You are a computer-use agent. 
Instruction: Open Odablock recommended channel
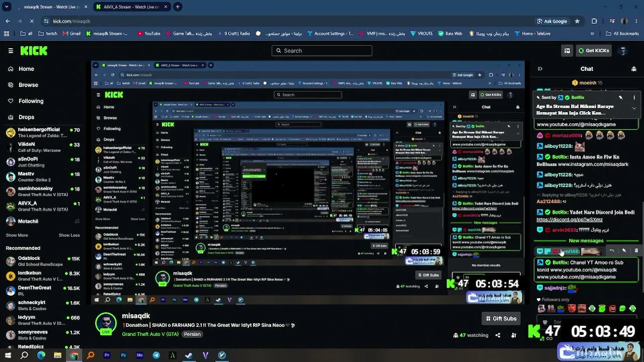click(43, 261)
